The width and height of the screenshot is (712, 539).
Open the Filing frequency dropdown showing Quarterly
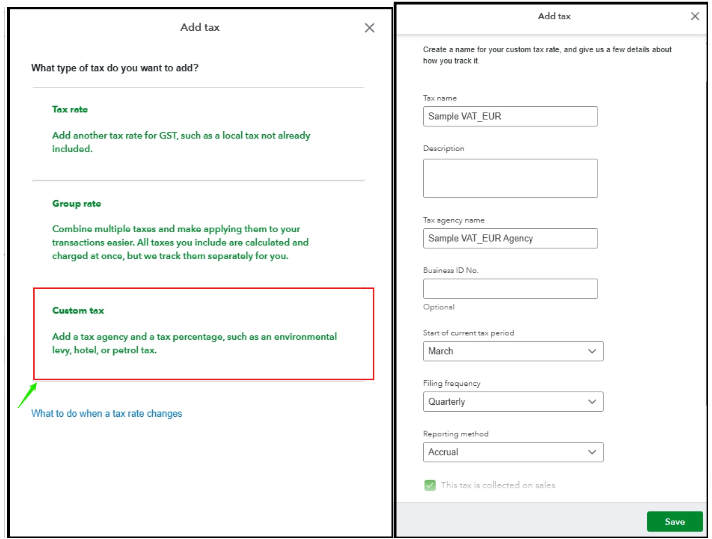[513, 401]
